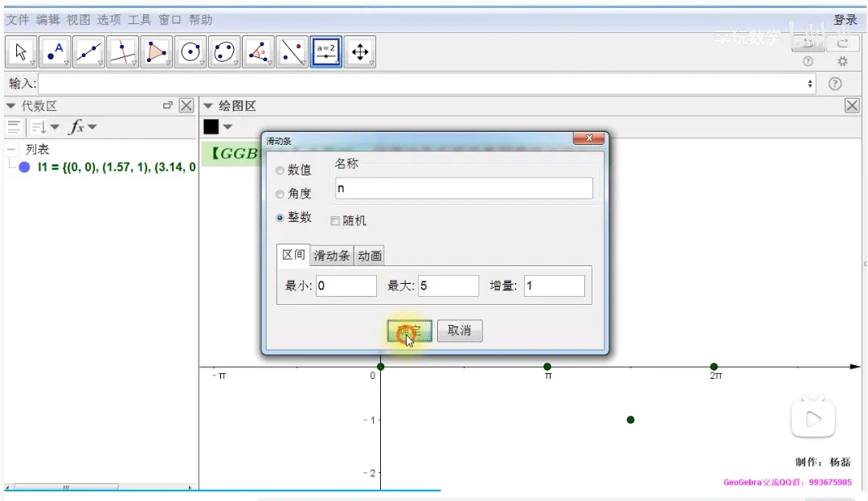Select the Circle with center tool
Screen dimensions: 868x501
click(x=190, y=52)
